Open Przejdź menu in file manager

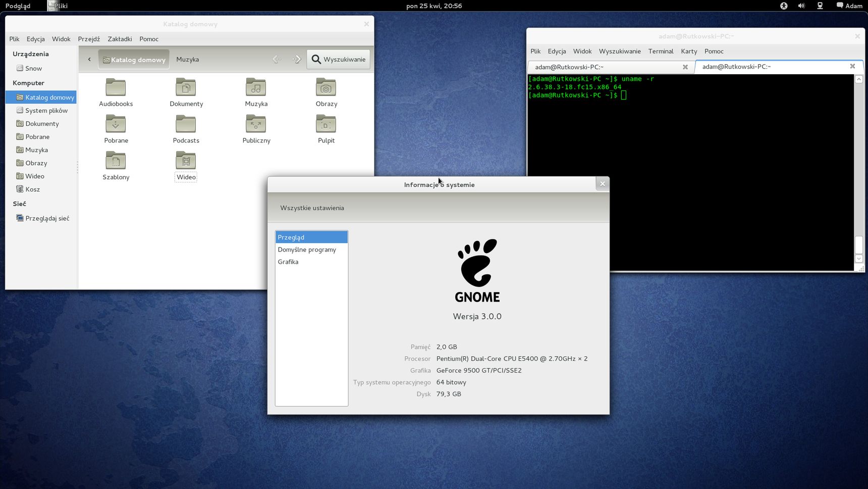click(89, 39)
